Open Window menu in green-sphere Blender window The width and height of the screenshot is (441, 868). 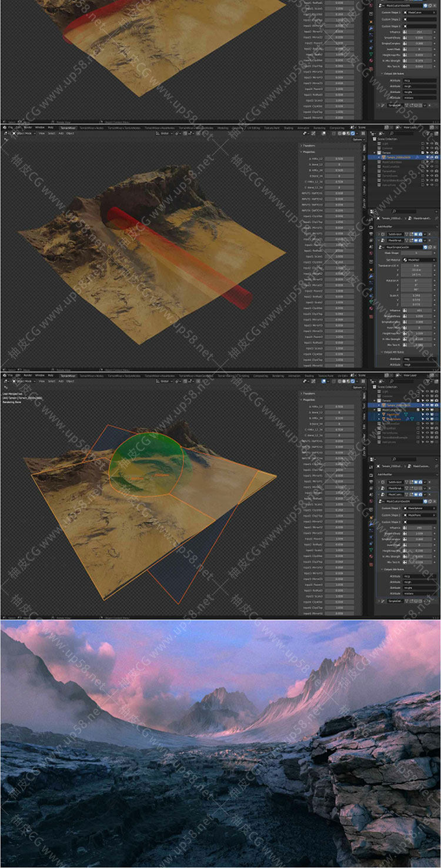39,375
